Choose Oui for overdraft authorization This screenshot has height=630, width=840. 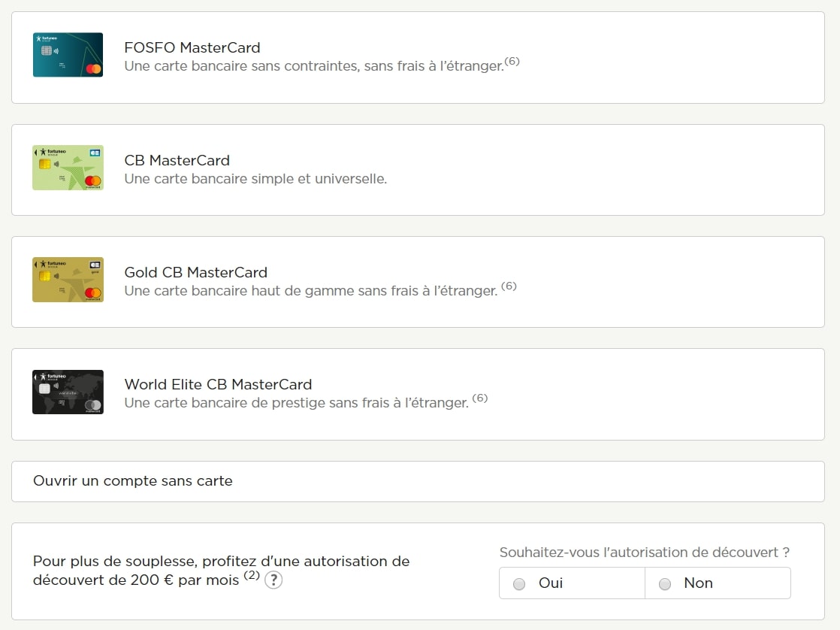[x=572, y=583]
